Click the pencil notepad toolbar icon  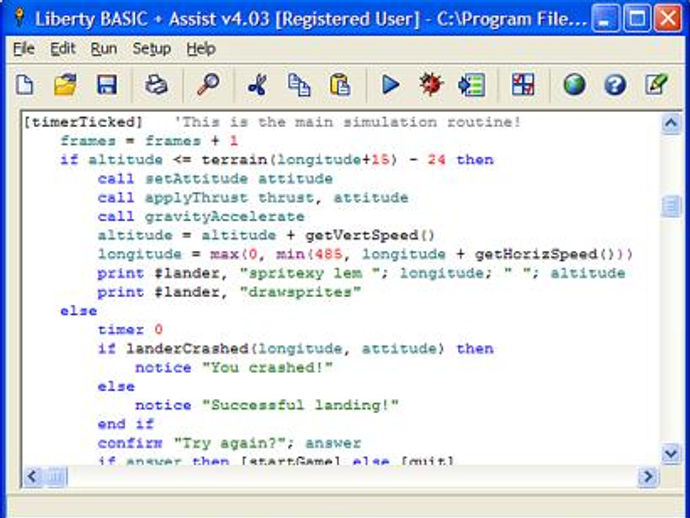point(656,84)
